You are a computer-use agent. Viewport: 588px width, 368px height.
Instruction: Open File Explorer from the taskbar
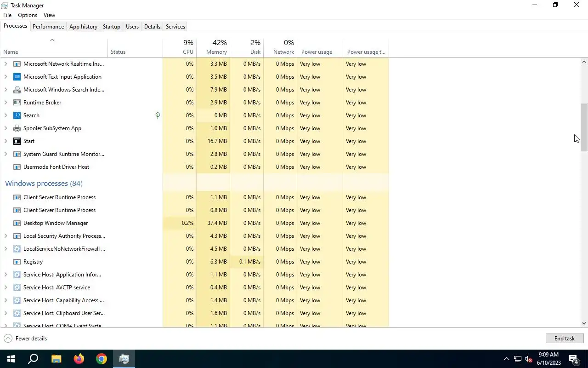[56, 359]
